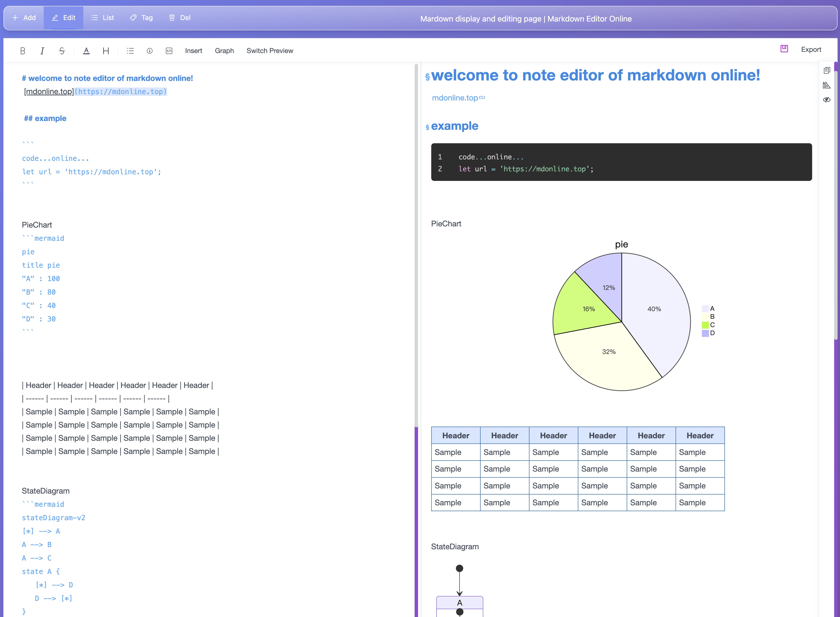Apply bold formatting with the B icon
Screen dimensions: 840x617
tap(23, 51)
